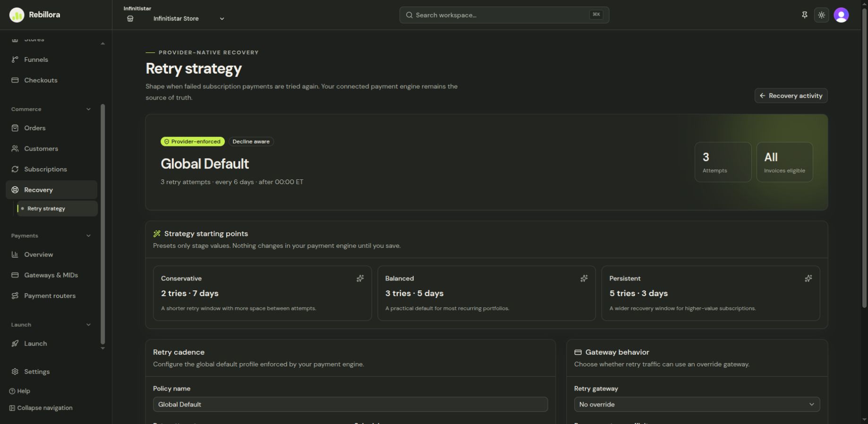The width and height of the screenshot is (868, 424).
Task: Click the search magnifier icon
Action: [409, 15]
